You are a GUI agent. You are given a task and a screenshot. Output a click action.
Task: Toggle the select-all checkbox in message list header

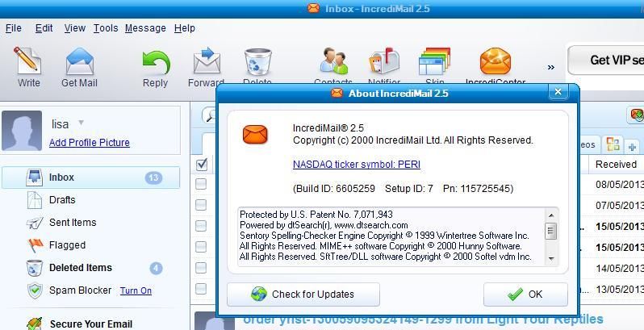[x=202, y=165]
